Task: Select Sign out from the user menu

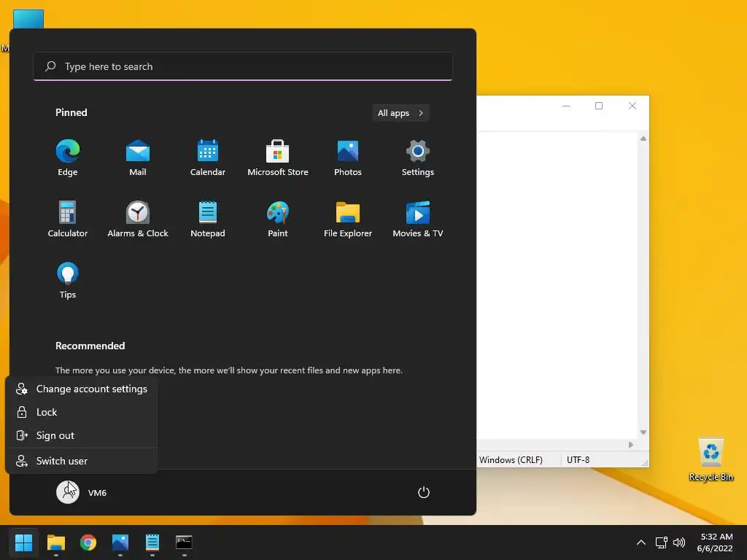Action: (x=82, y=436)
